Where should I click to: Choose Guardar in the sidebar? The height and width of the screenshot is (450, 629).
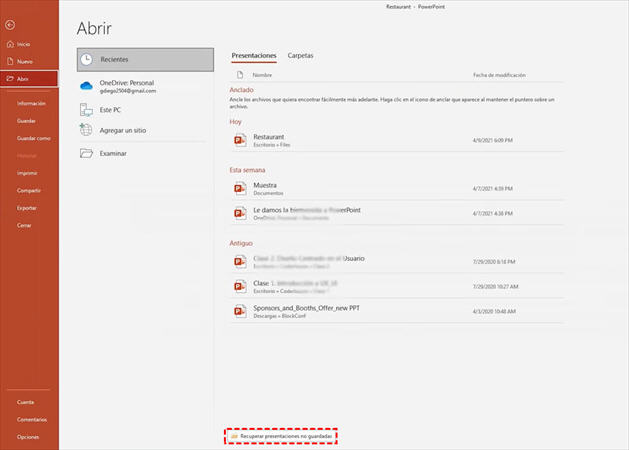(x=26, y=121)
